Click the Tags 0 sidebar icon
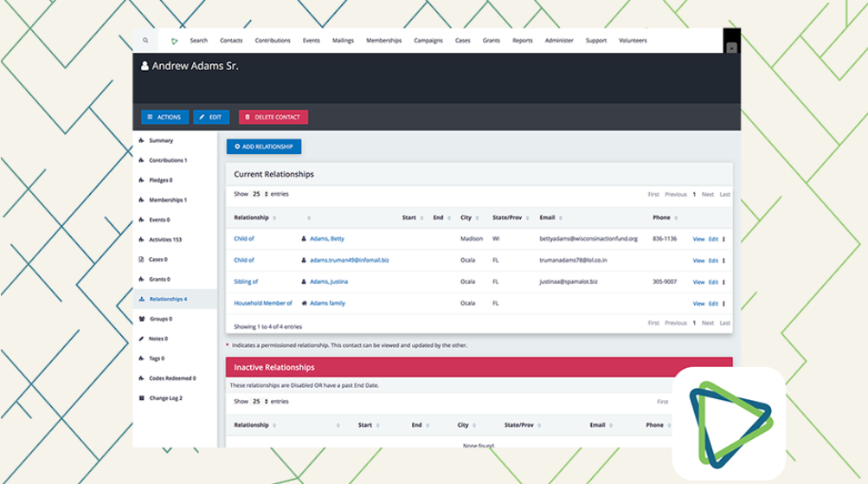868x484 pixels. click(x=141, y=358)
